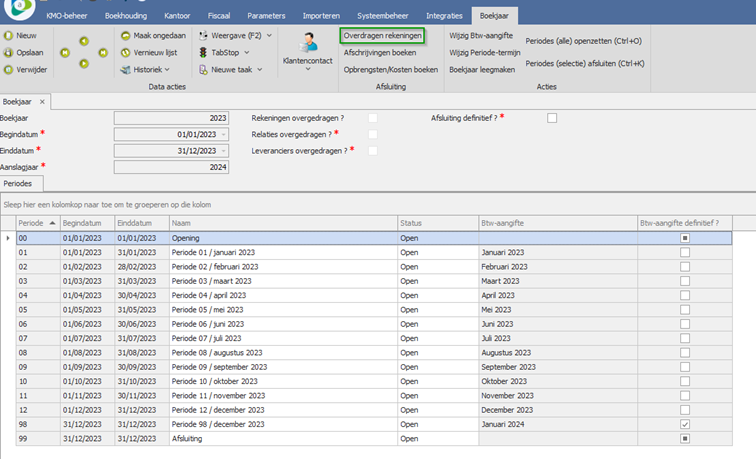756x459 pixels.
Task: Open the Einddatum date picker dropdown
Action: click(x=222, y=151)
